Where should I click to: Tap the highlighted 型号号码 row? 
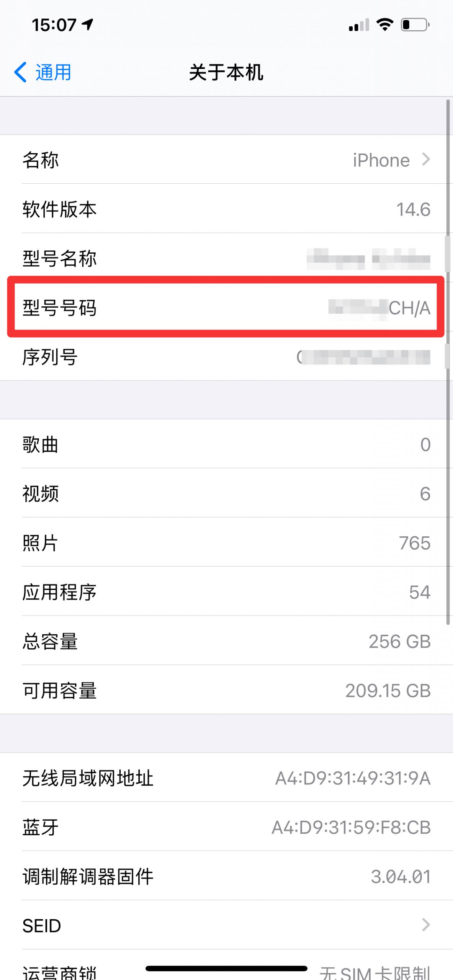(226, 307)
